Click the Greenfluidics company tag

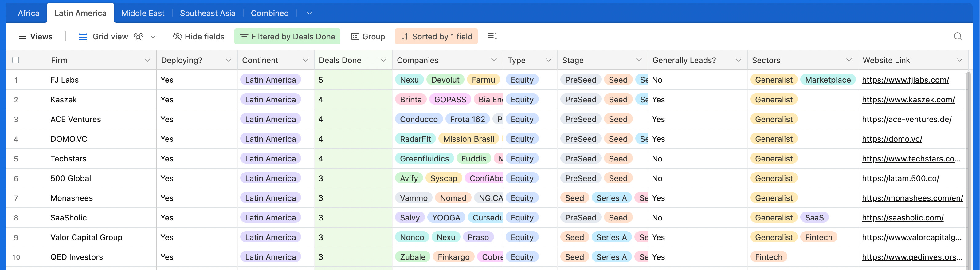click(424, 159)
